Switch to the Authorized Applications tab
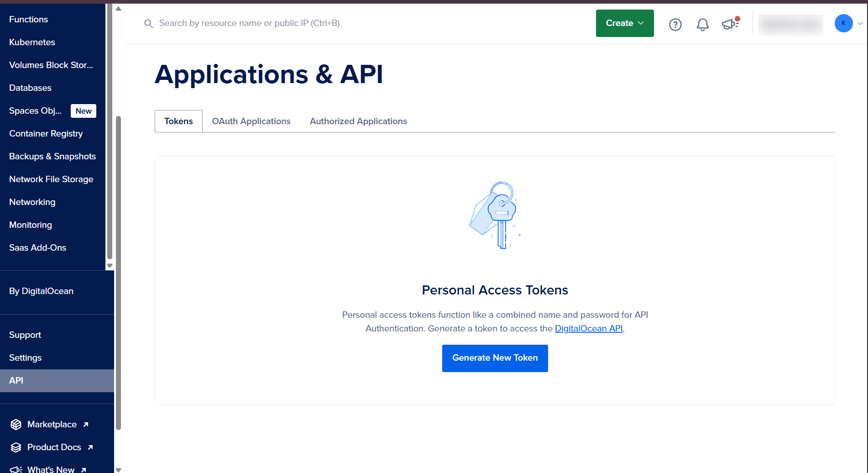The image size is (868, 473). pos(358,121)
